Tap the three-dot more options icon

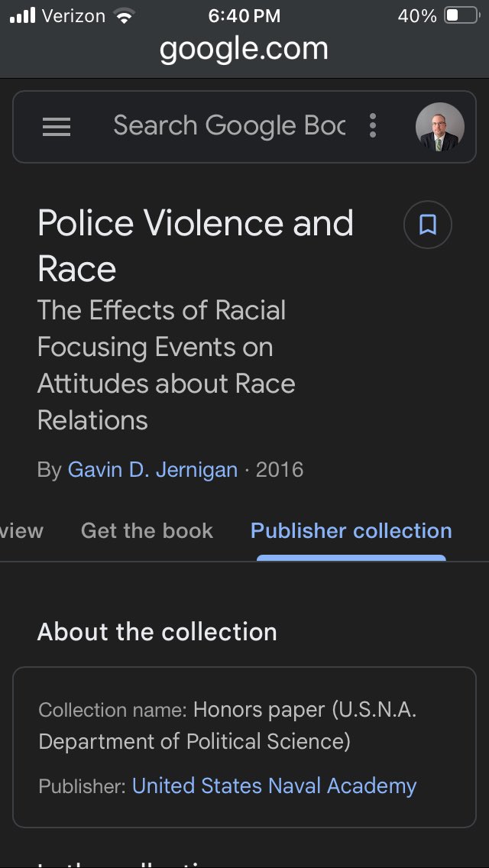coord(373,125)
